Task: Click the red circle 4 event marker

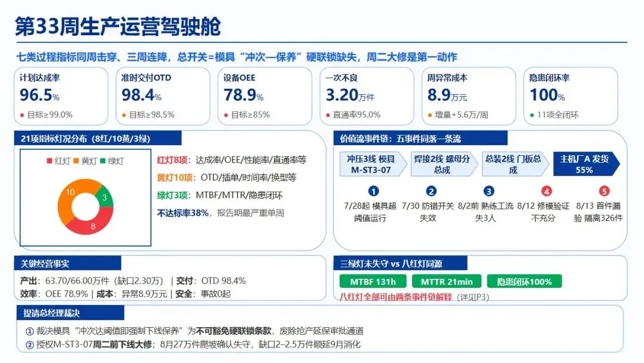Action: (x=546, y=191)
